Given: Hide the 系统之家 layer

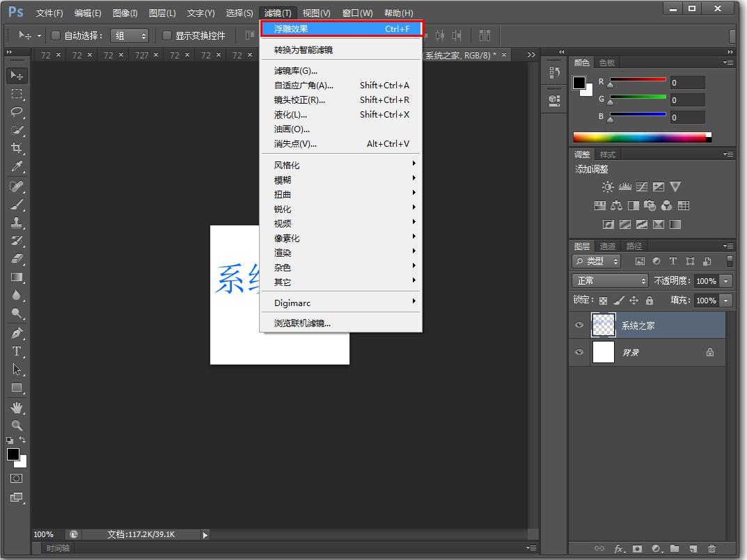Looking at the screenshot, I should click(x=579, y=325).
